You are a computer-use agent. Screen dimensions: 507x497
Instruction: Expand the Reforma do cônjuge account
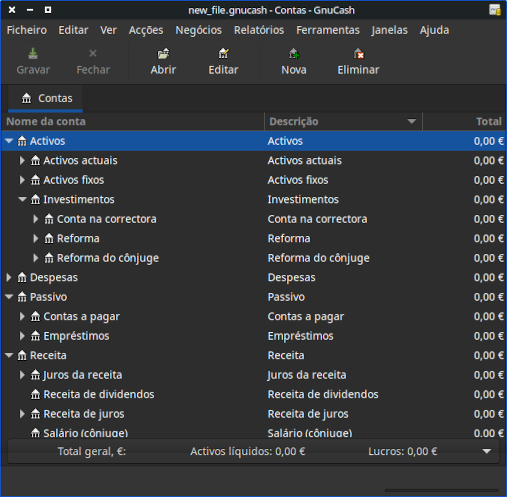pos(36,258)
